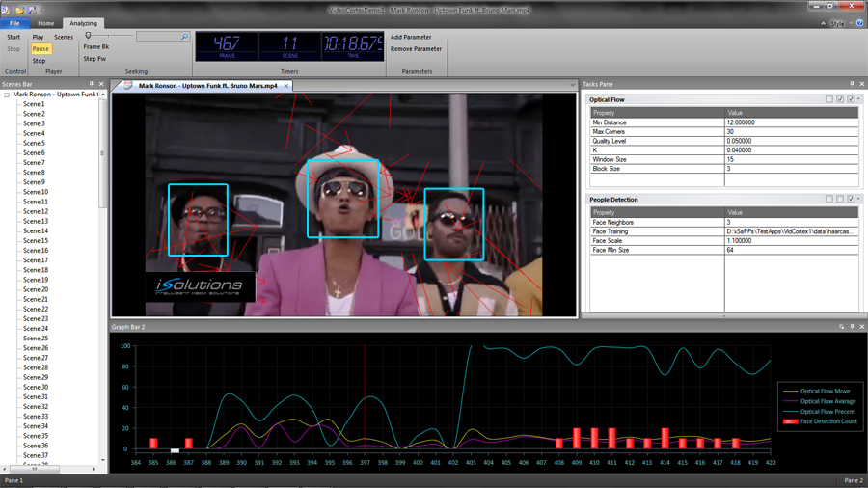
Task: Click the TIME timer display
Action: 353,46
